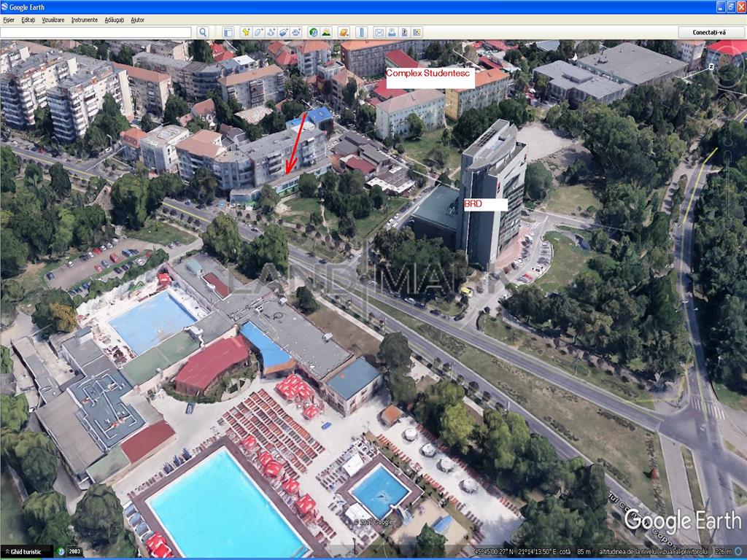Show the ruler measuring tool

pyautogui.click(x=361, y=32)
